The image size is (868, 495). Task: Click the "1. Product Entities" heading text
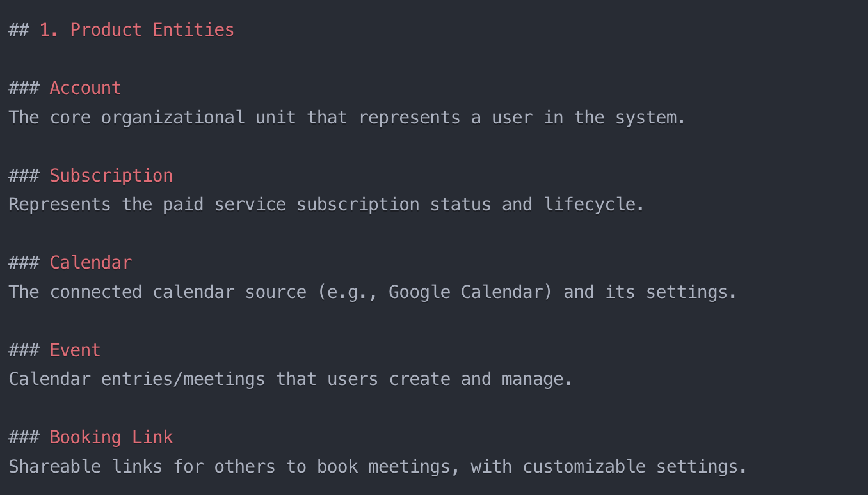[136, 30]
